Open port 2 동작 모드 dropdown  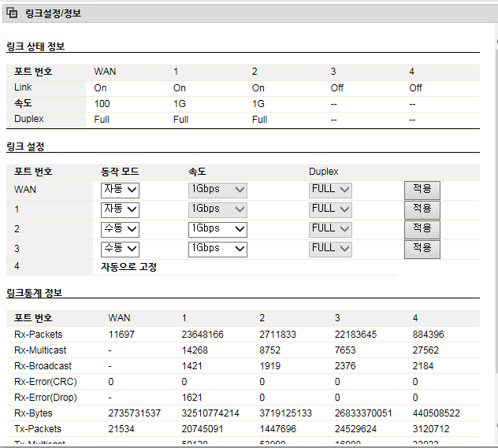click(x=120, y=230)
